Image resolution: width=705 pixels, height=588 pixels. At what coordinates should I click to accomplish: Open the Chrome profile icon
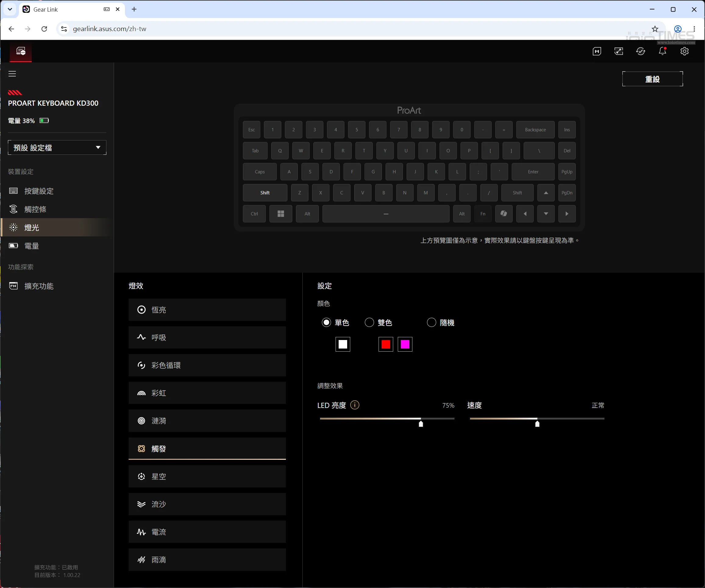[678, 29]
